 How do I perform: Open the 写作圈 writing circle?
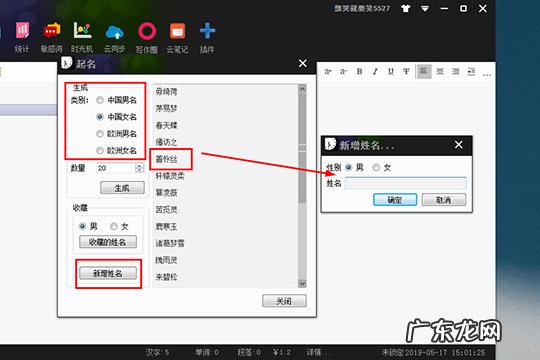(147, 37)
